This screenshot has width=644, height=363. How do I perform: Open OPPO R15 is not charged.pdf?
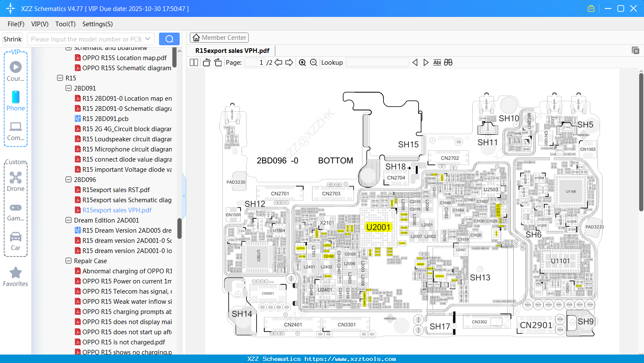(x=120, y=342)
